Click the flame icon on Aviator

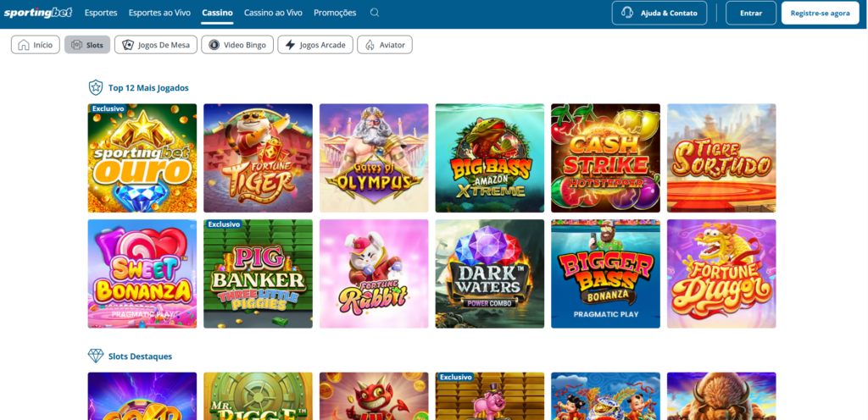point(370,45)
